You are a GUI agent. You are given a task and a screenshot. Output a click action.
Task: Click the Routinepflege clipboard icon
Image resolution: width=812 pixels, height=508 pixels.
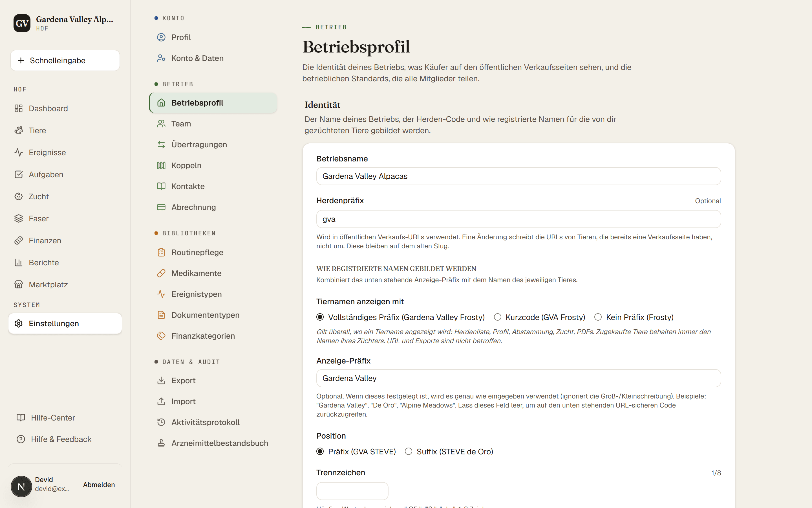161,252
